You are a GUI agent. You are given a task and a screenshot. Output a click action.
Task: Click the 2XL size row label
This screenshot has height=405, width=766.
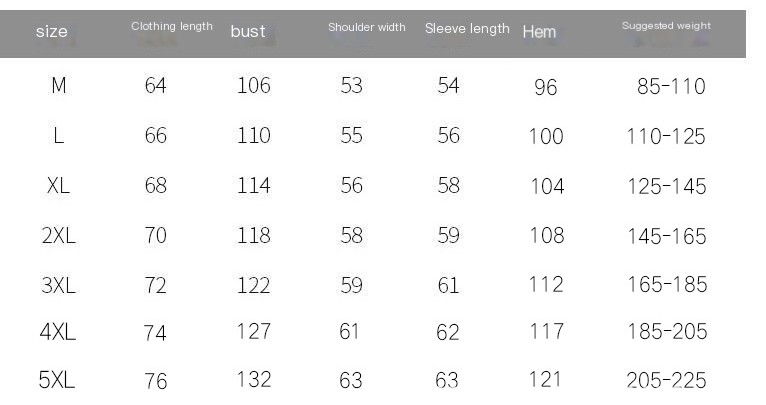pos(59,236)
